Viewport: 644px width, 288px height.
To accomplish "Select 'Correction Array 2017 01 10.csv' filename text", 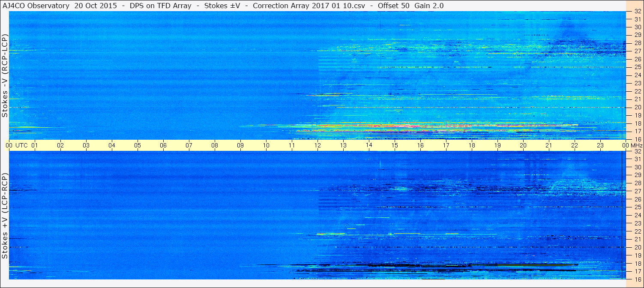I will [308, 6].
